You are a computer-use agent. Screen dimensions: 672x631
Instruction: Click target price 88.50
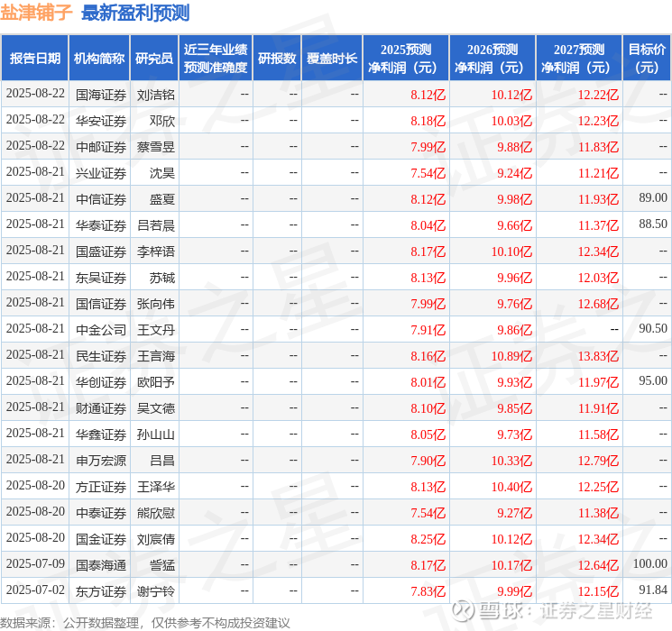click(653, 224)
